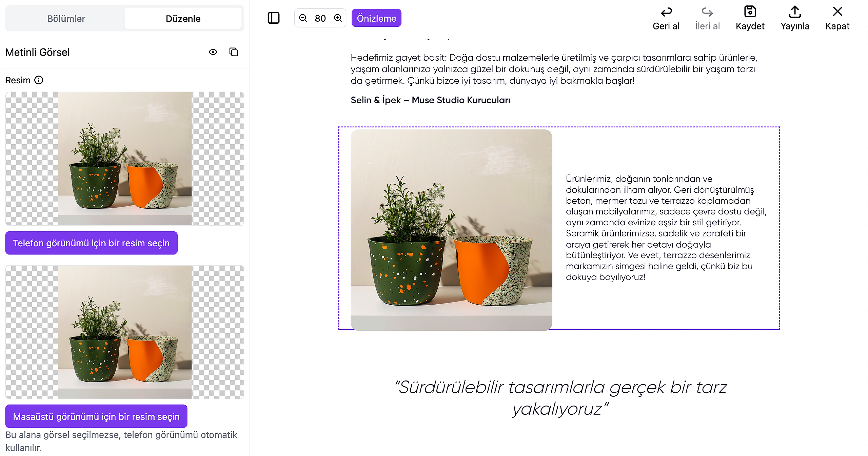Switch to the Bölümler tab
The width and height of the screenshot is (868, 456).
pos(66,19)
